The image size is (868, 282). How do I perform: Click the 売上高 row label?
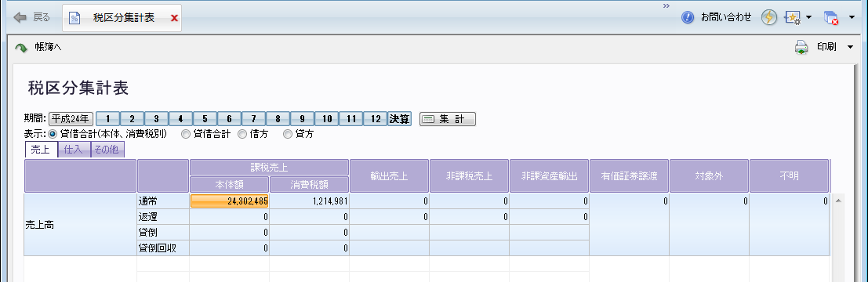[x=80, y=225]
